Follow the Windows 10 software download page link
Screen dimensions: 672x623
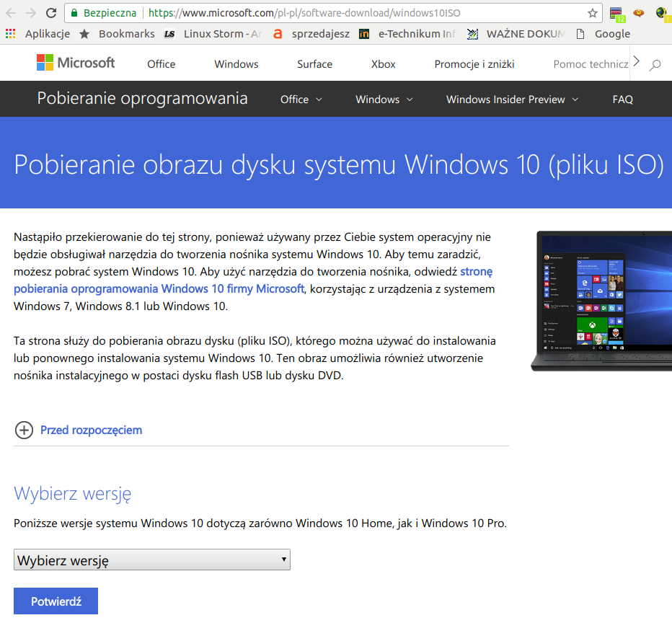(159, 289)
